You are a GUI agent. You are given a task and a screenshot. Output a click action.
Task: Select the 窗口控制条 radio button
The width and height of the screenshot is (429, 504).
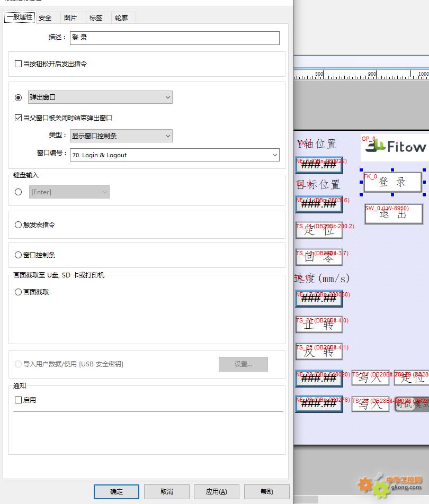coord(19,255)
